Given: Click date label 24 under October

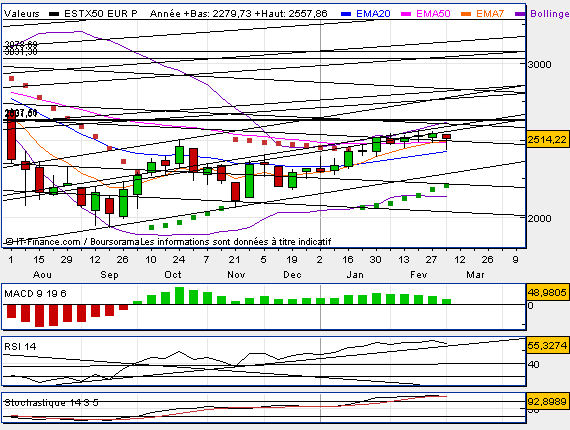Looking at the screenshot, I should coord(178,260).
